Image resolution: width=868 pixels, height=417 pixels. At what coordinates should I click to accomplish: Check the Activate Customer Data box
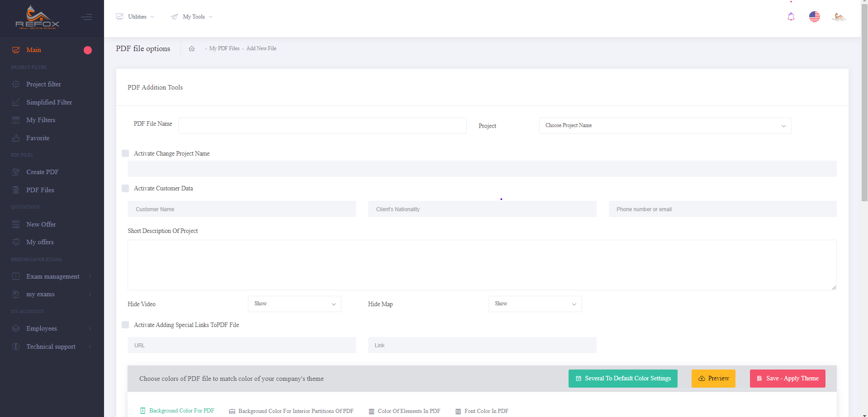(125, 188)
